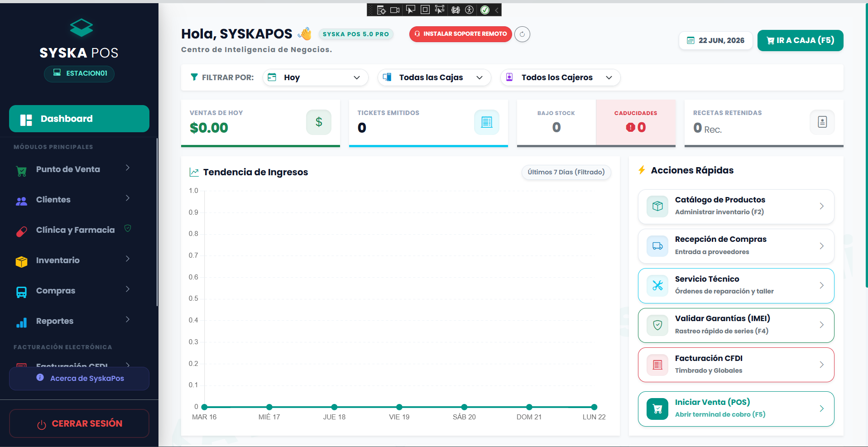Viewport: 868px width, 447px height.
Task: Click the prescription icon in Recetas Retenidas
Action: [822, 122]
